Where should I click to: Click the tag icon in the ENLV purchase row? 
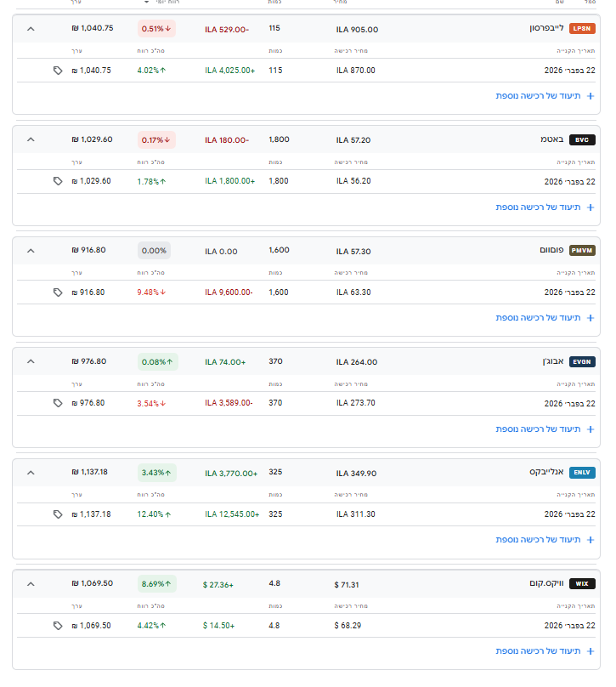(x=58, y=514)
